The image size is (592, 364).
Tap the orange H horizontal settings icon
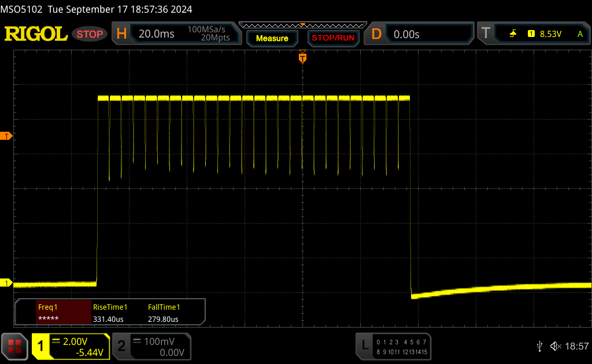click(121, 34)
